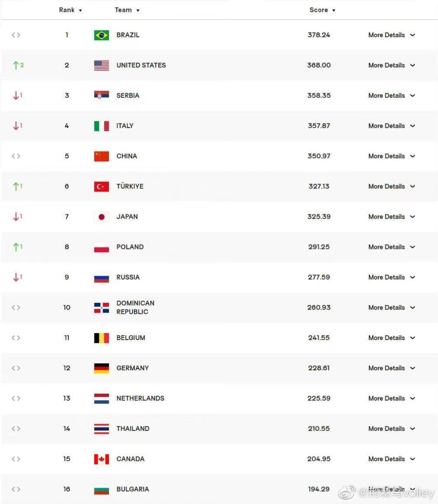The height and width of the screenshot is (504, 438).
Task: Sort the table by Team column
Action: click(x=127, y=10)
